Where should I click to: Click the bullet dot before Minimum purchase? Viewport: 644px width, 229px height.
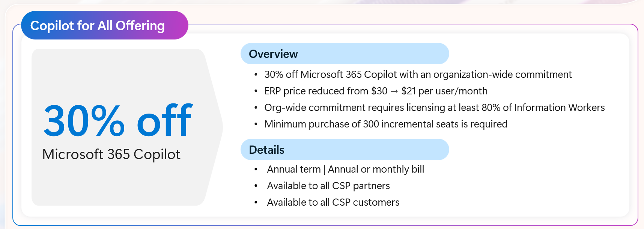tap(256, 124)
